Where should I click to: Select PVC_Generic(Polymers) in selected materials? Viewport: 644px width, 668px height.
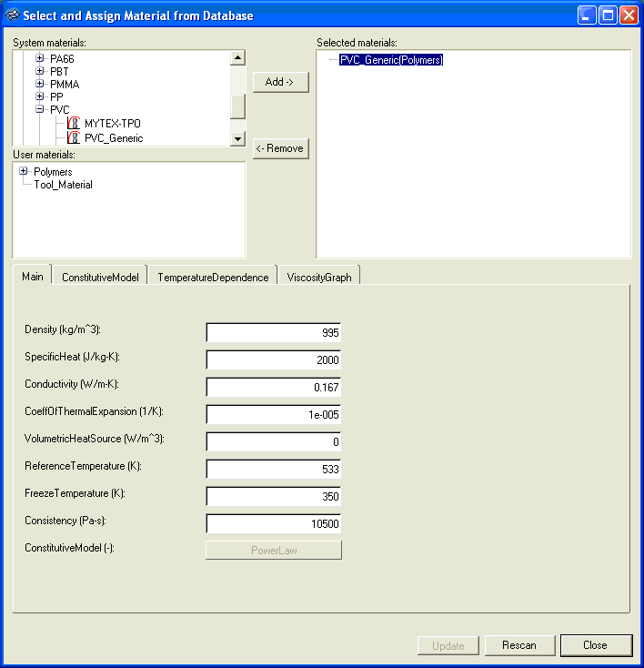(x=390, y=60)
